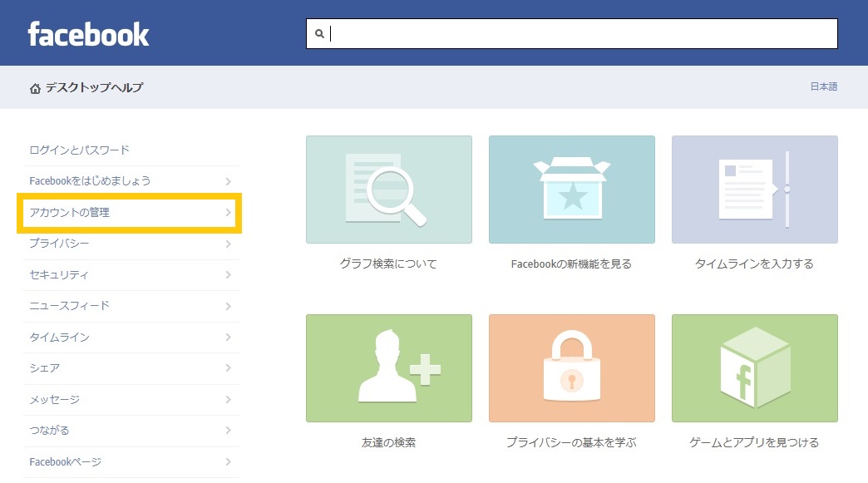Open Facebookページ sidebar item
The width and height of the screenshot is (868, 483).
tap(131, 462)
